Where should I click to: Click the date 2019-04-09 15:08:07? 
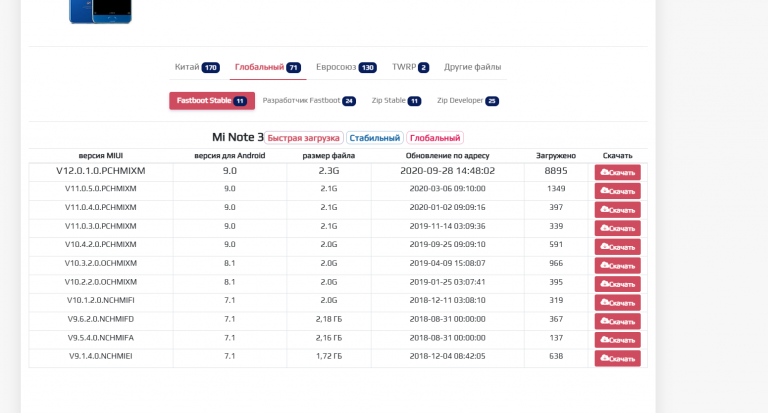coord(448,263)
